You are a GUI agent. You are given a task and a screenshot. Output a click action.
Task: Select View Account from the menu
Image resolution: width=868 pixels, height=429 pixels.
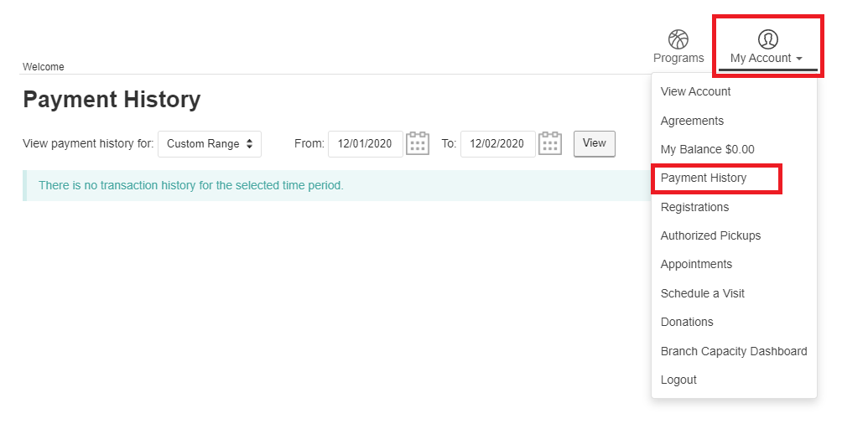tap(695, 92)
